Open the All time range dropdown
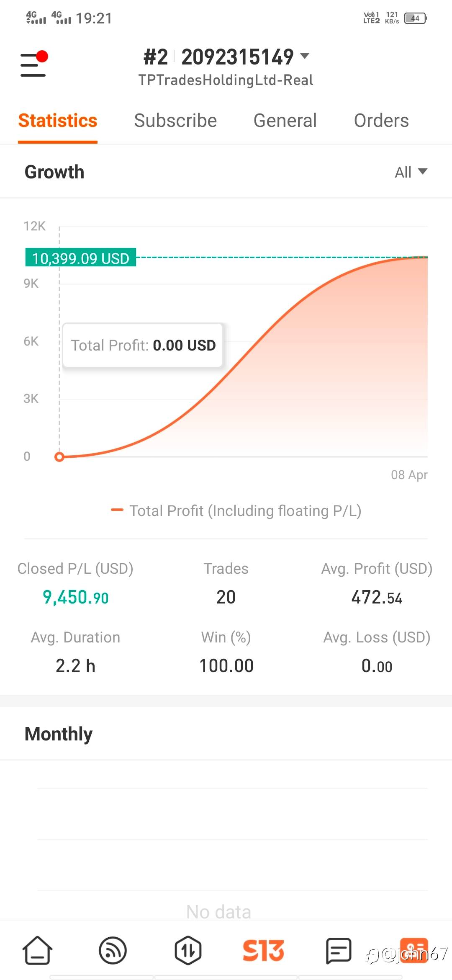452x980 pixels. (411, 172)
